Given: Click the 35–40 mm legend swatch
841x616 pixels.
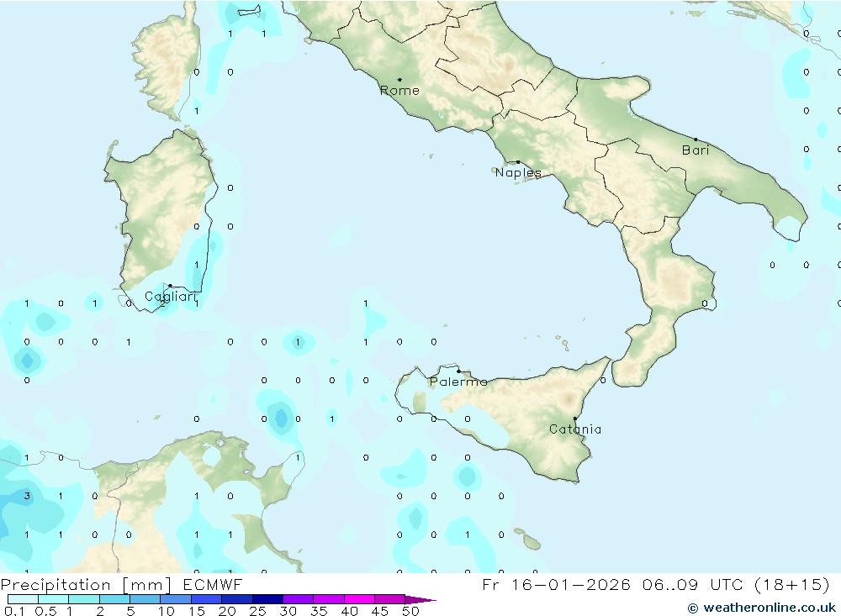Looking at the screenshot, I should pyautogui.click(x=329, y=599).
